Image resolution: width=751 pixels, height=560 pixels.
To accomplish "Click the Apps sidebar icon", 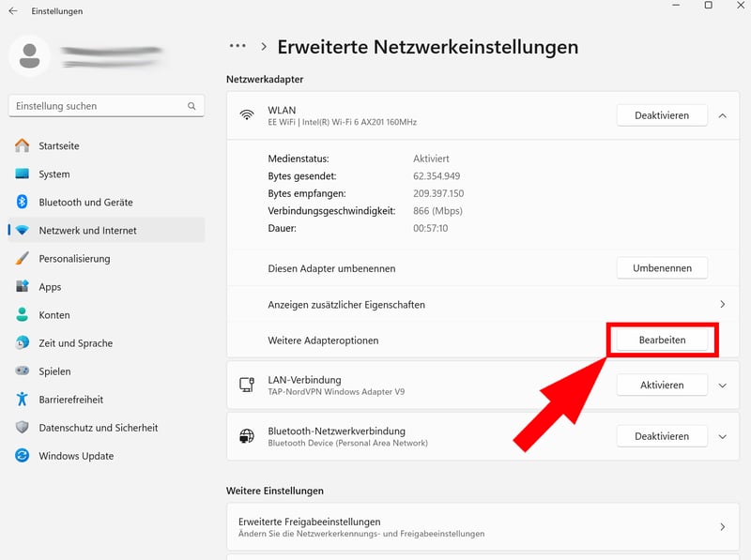I will 22,286.
